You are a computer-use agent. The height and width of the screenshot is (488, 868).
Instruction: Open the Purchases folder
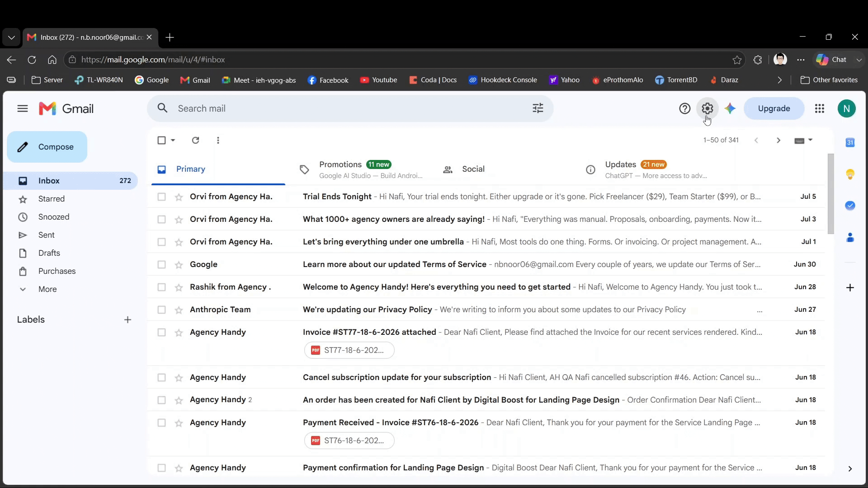point(57,271)
